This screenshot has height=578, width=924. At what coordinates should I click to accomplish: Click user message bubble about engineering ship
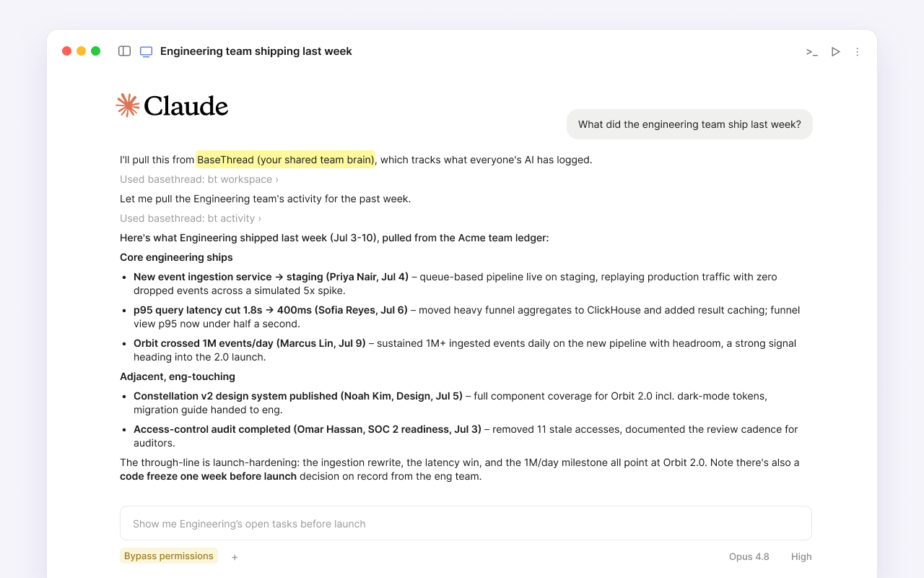tap(689, 124)
